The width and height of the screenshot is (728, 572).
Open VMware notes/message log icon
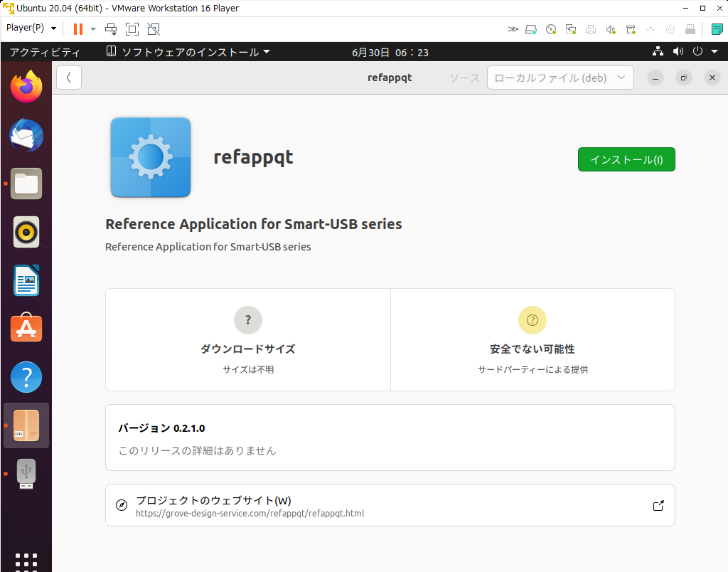pos(717,29)
